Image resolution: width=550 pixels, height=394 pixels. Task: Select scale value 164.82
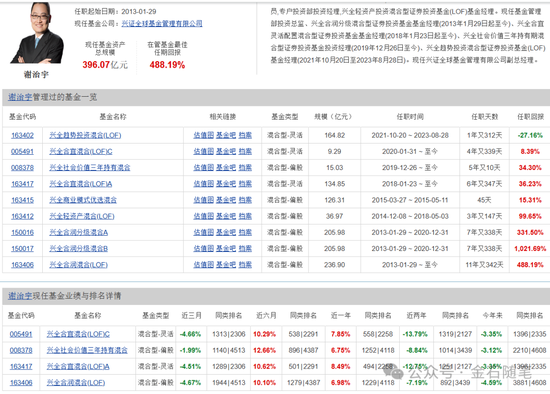click(x=335, y=135)
